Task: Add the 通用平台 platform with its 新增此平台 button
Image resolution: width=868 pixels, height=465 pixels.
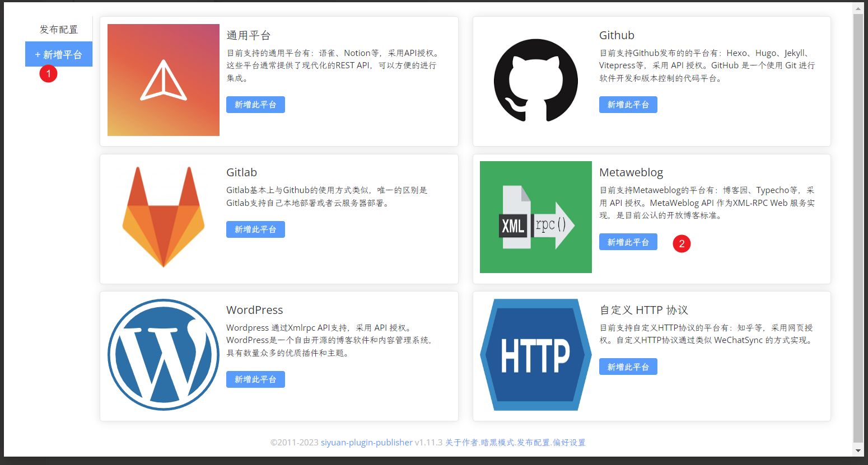Action: point(255,105)
